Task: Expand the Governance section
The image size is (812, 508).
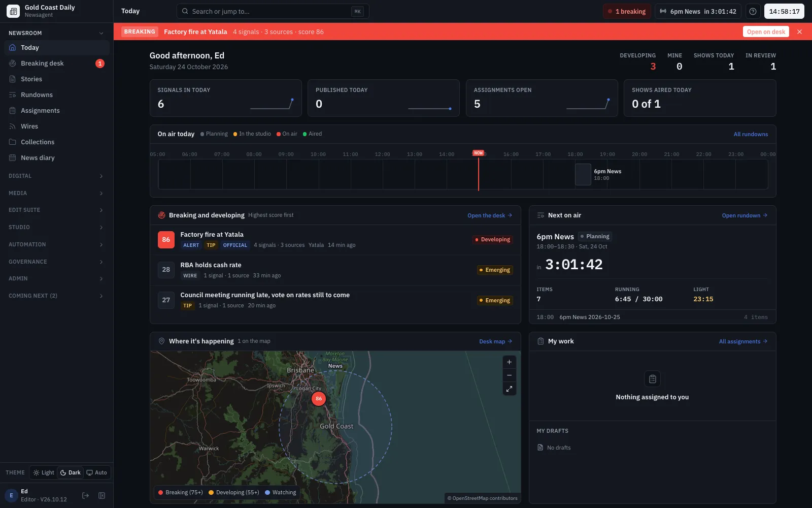Action: coord(57,262)
